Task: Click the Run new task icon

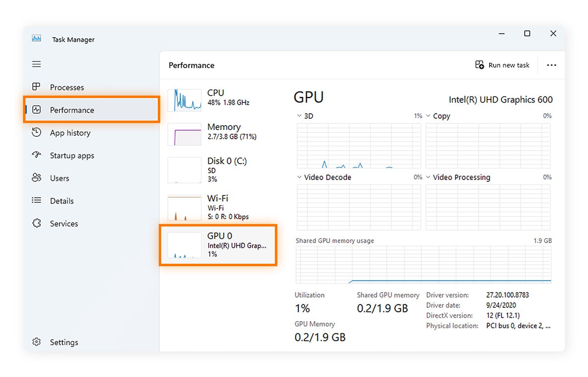Action: pyautogui.click(x=480, y=65)
